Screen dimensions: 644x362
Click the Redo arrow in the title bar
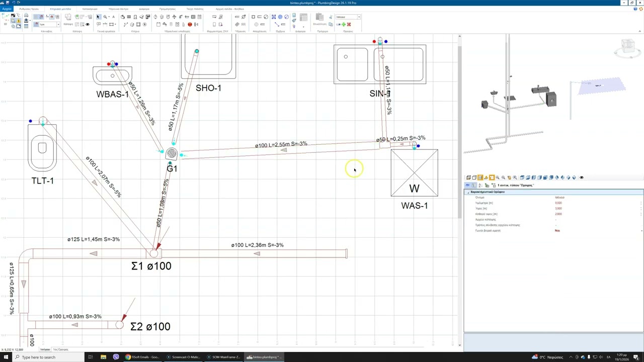click(19, 3)
